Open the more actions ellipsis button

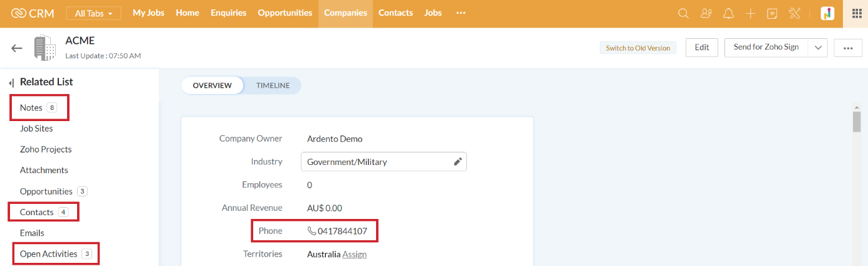point(849,48)
